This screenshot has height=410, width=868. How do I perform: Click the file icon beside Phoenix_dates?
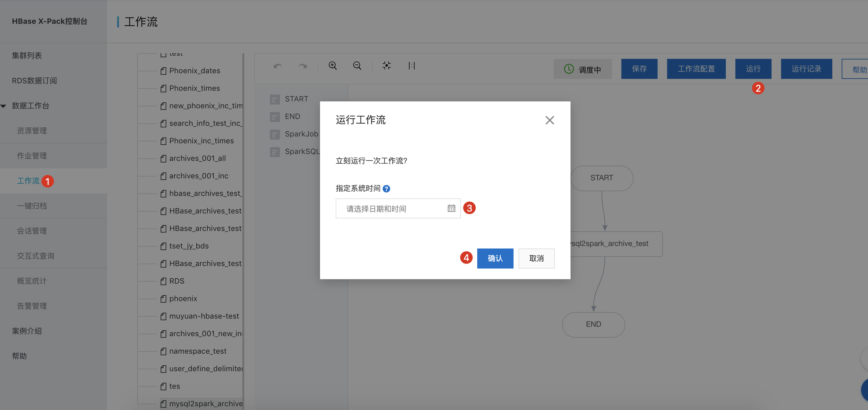click(163, 71)
